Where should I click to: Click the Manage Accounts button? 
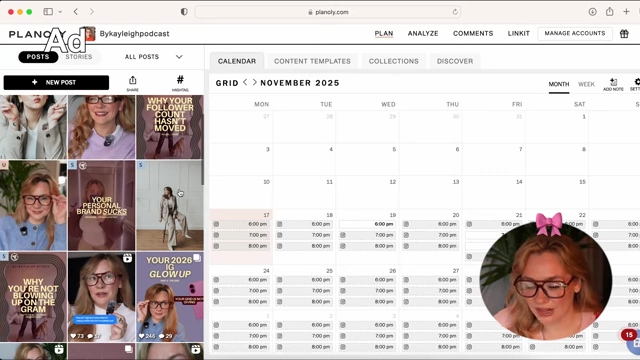(575, 33)
